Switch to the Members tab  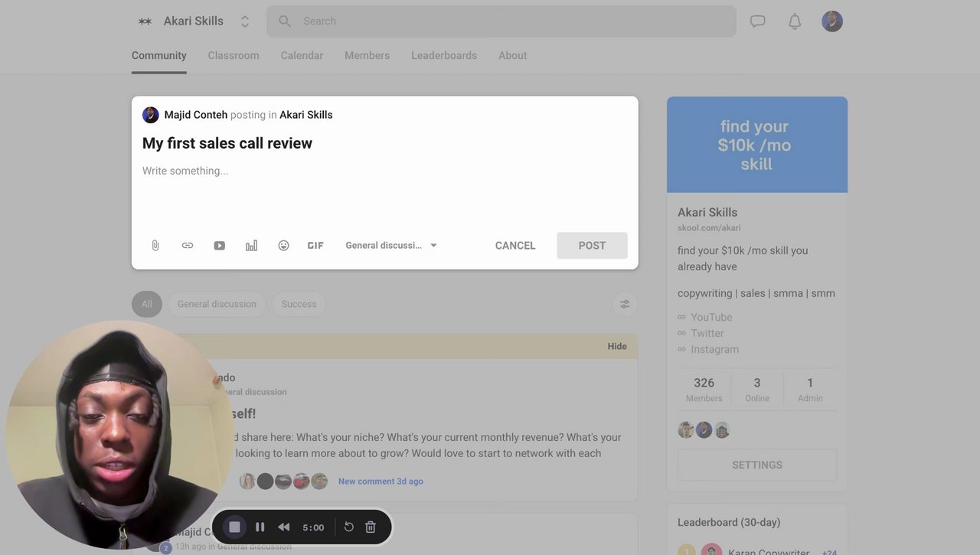coord(367,55)
